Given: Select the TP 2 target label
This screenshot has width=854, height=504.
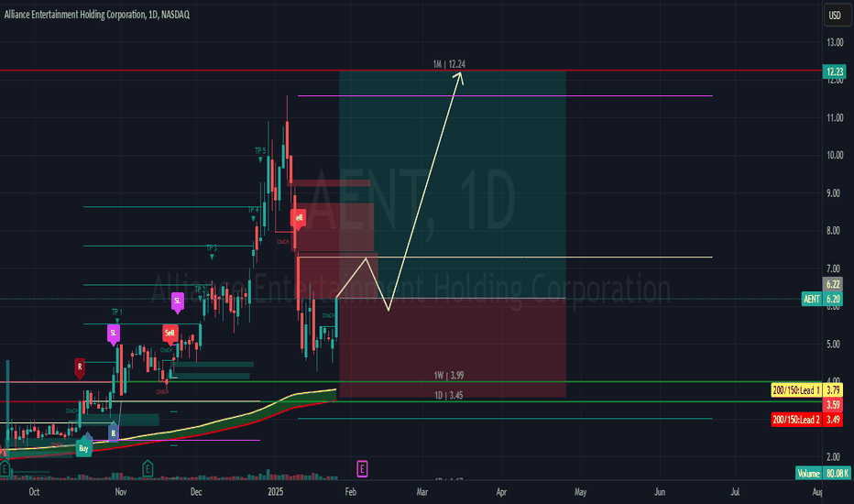Looking at the screenshot, I should pyautogui.click(x=200, y=289).
